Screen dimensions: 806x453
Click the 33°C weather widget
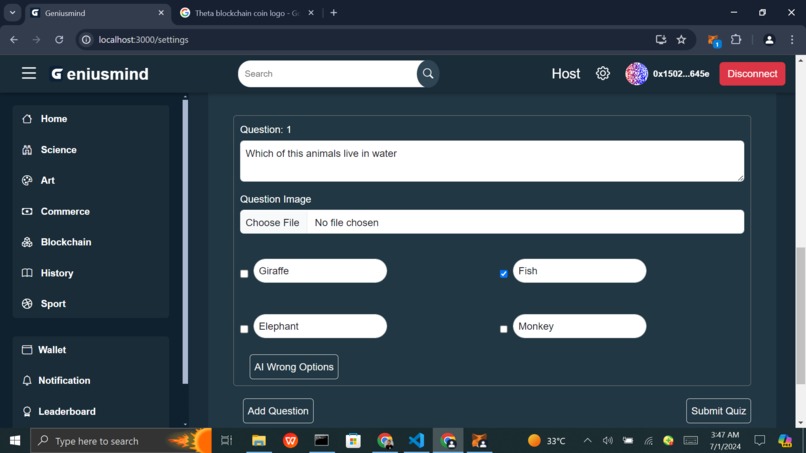click(x=547, y=441)
